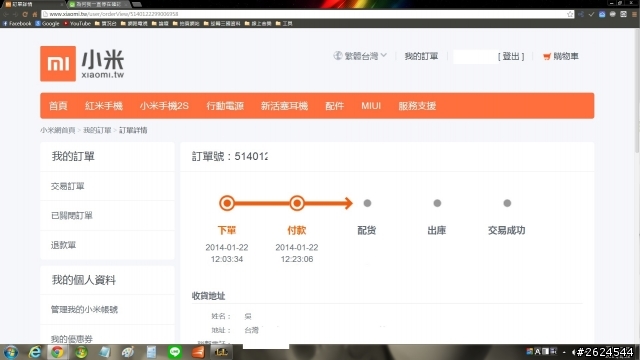Go to 首頁 in the orange nav
Screen dimensions: 640x360
(x=58, y=106)
